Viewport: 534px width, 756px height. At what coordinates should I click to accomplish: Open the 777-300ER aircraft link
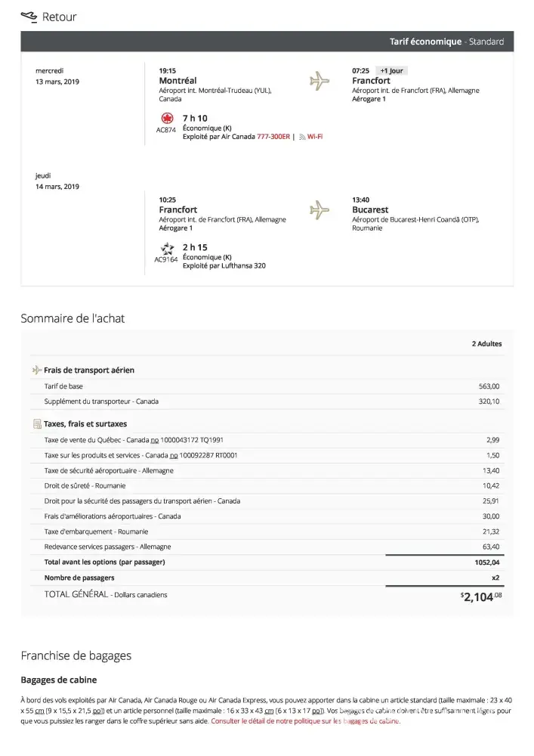[x=273, y=137]
